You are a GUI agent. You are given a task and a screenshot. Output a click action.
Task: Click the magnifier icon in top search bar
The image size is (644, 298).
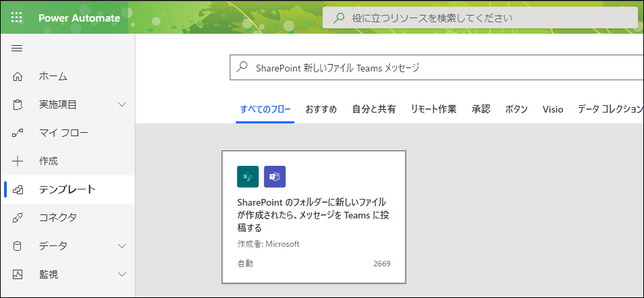tap(338, 18)
